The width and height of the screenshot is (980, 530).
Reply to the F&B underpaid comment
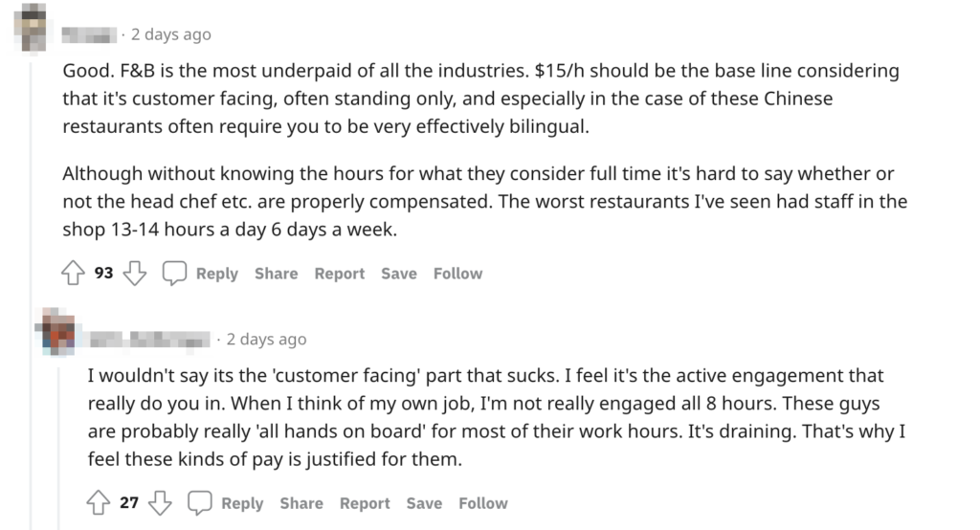tap(216, 274)
